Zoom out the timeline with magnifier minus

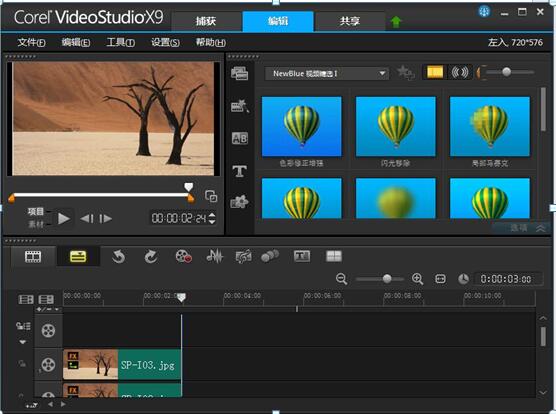click(341, 279)
